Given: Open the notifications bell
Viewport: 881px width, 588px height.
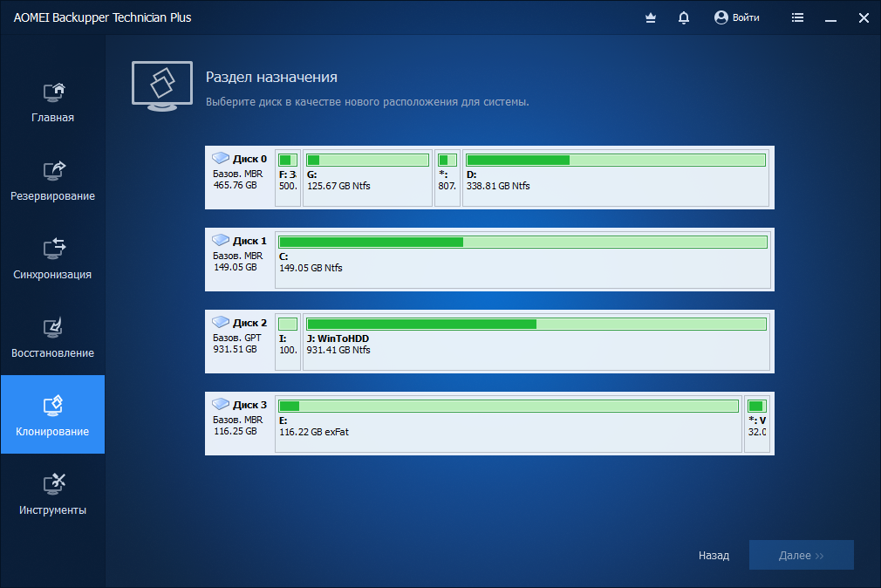Looking at the screenshot, I should pos(684,18).
